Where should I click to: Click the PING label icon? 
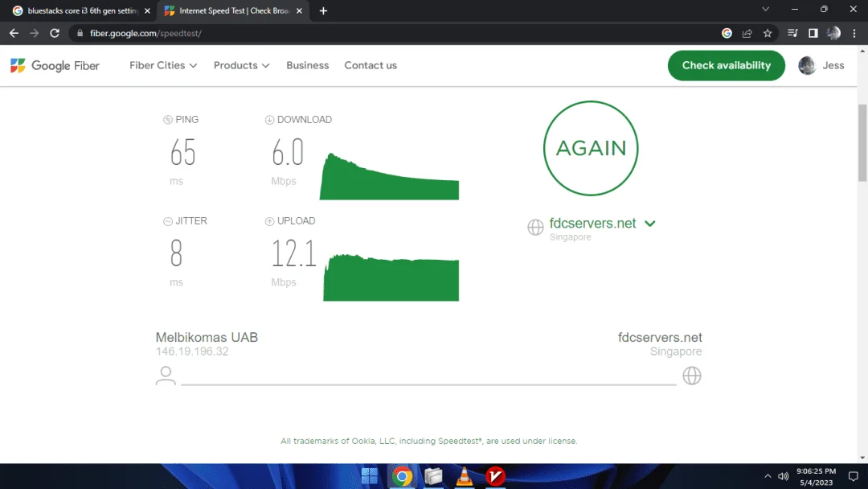pyautogui.click(x=168, y=120)
